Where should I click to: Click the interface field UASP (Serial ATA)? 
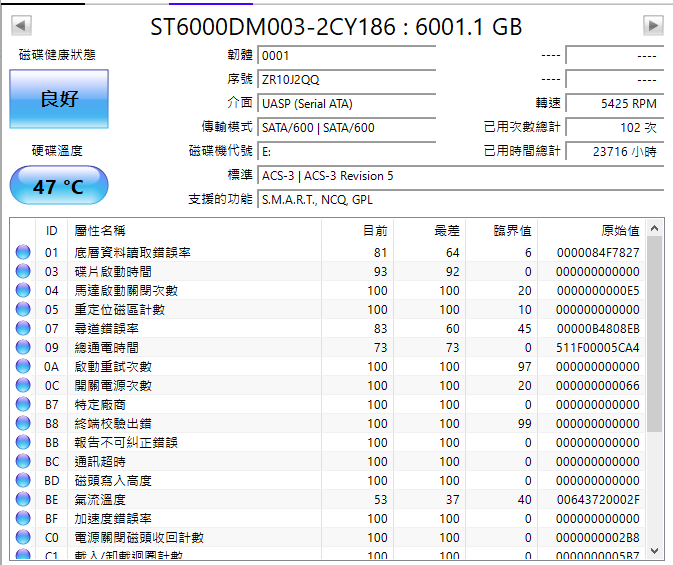tap(347, 103)
